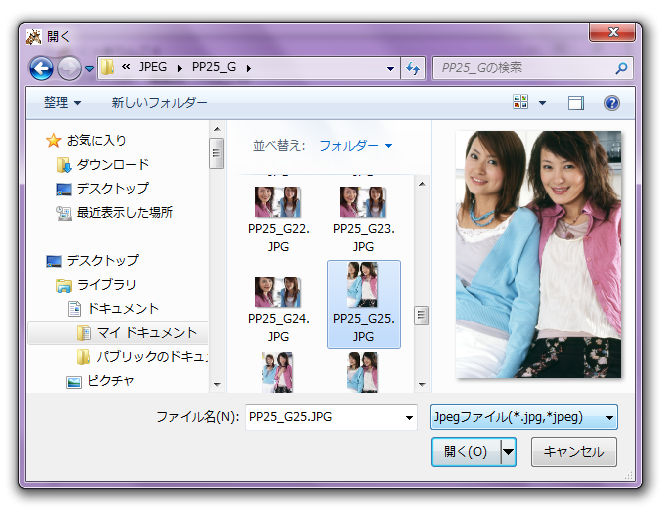Expand the arrow after PP25_G breadcrumb
The width and height of the screenshot is (670, 520).
pyautogui.click(x=249, y=68)
